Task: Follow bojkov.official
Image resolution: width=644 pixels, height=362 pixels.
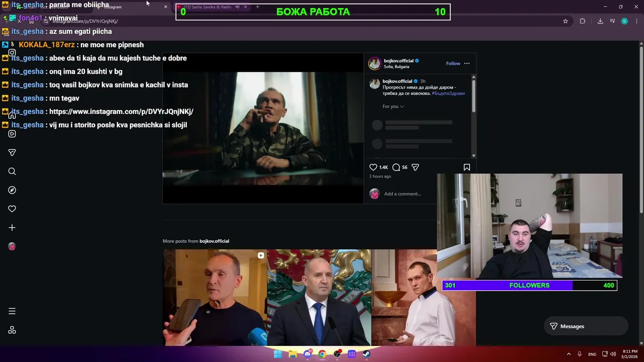Action: point(453,63)
